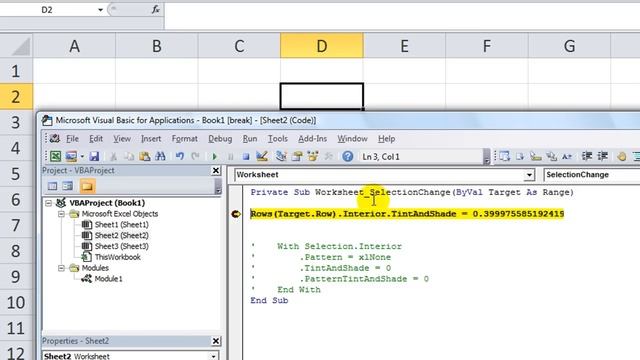Open the Help menu
The image size is (640, 360).
point(386,139)
